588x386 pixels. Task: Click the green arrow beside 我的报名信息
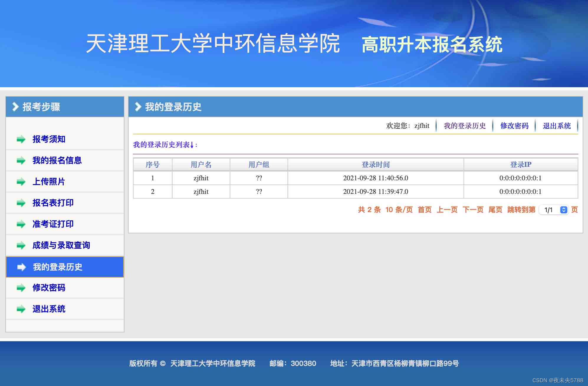[21, 161]
